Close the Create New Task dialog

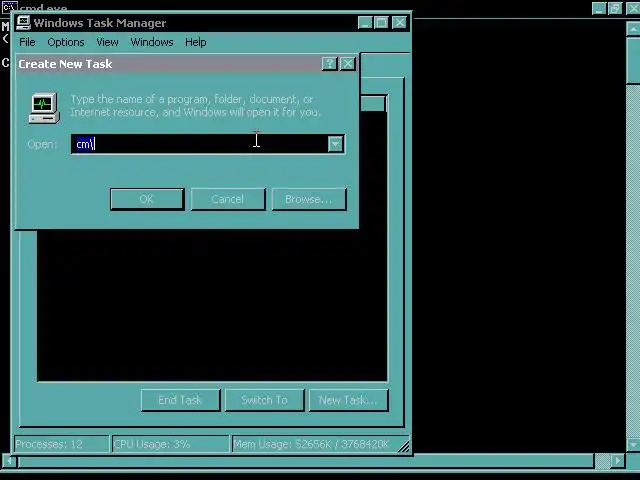pos(347,64)
